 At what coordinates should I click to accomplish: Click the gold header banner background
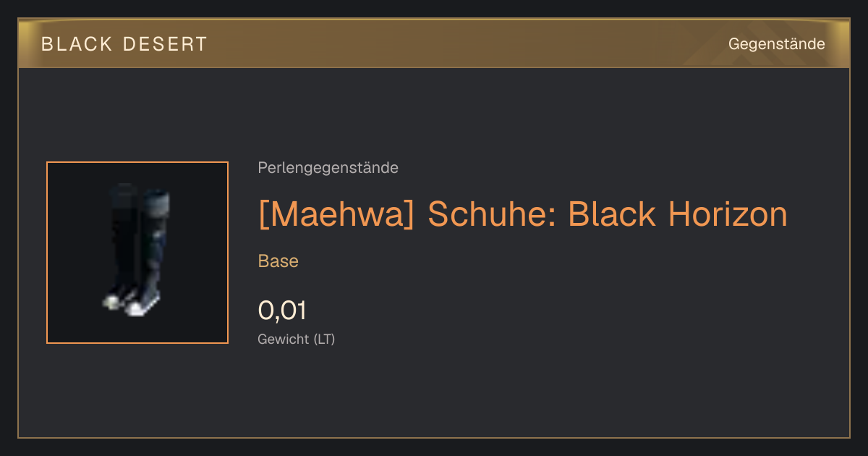(434, 44)
